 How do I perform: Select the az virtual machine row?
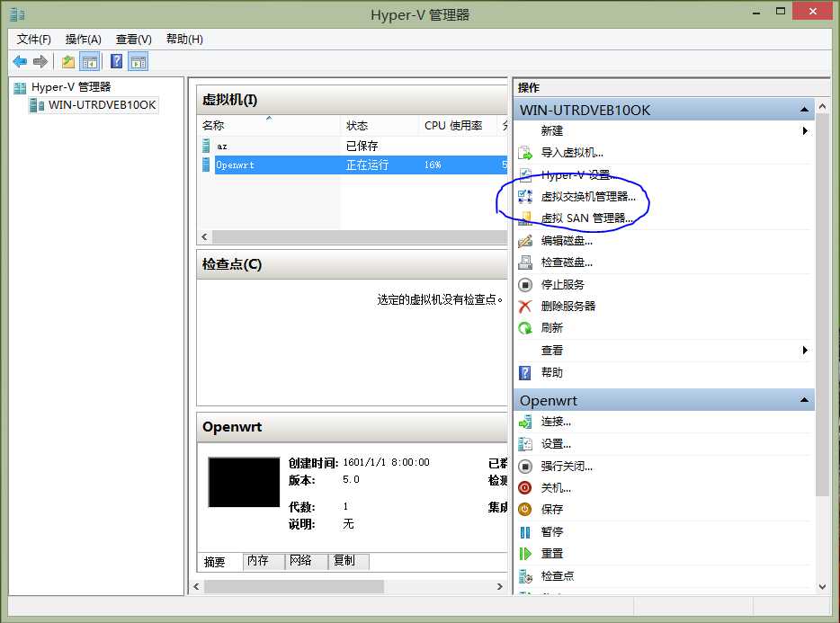(x=352, y=146)
